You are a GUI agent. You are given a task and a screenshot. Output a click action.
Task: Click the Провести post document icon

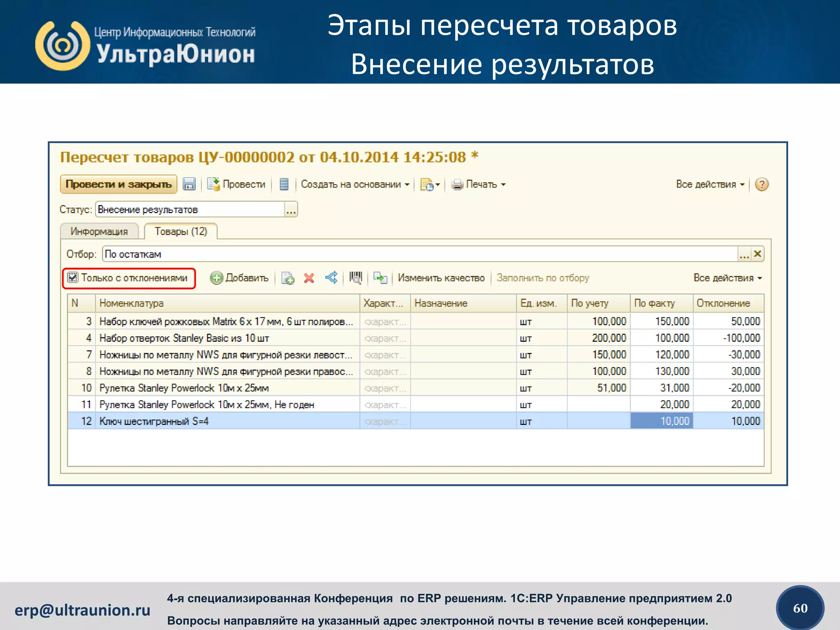pos(213,184)
